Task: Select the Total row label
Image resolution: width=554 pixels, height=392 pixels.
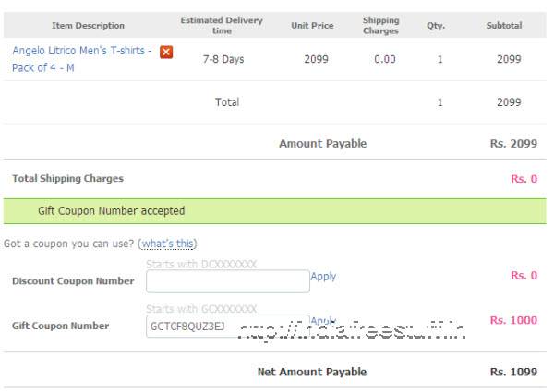Action: [x=227, y=102]
